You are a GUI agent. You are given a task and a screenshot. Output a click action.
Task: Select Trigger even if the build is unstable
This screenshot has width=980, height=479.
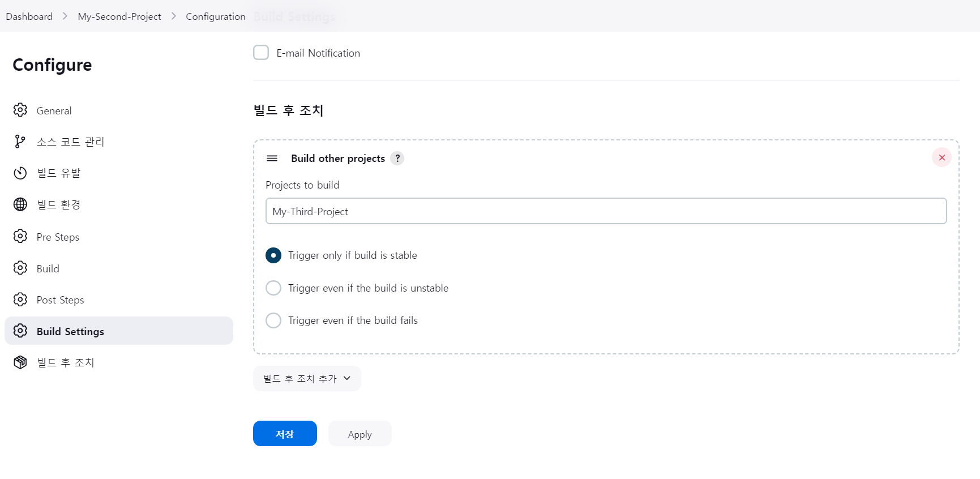click(273, 288)
